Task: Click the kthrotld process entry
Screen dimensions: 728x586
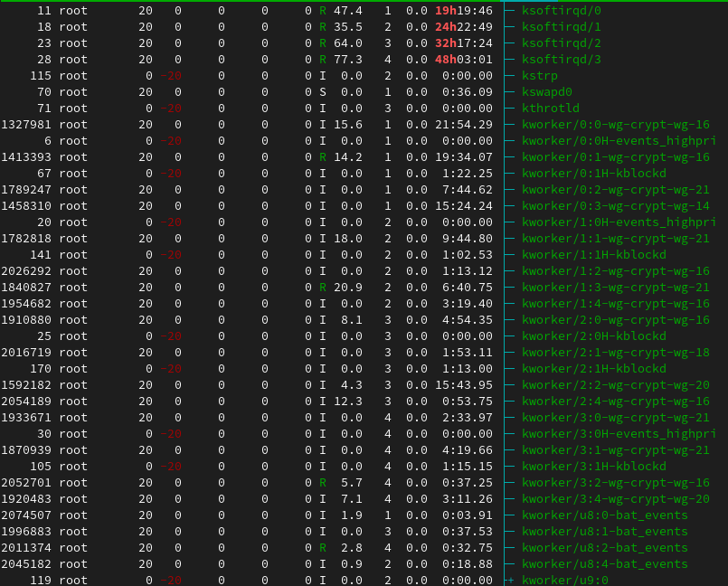Action: click(x=550, y=109)
